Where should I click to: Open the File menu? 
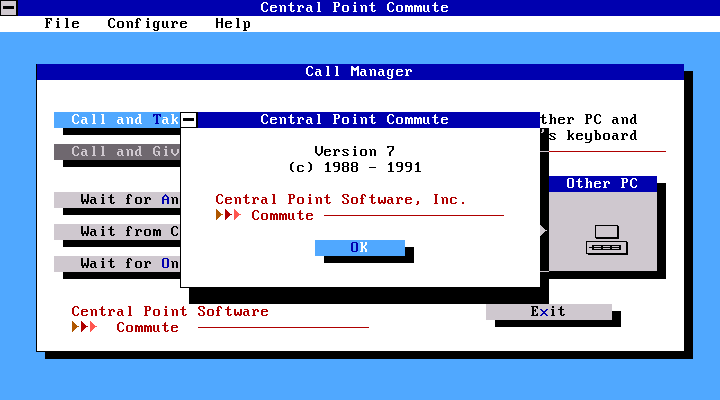[62, 23]
